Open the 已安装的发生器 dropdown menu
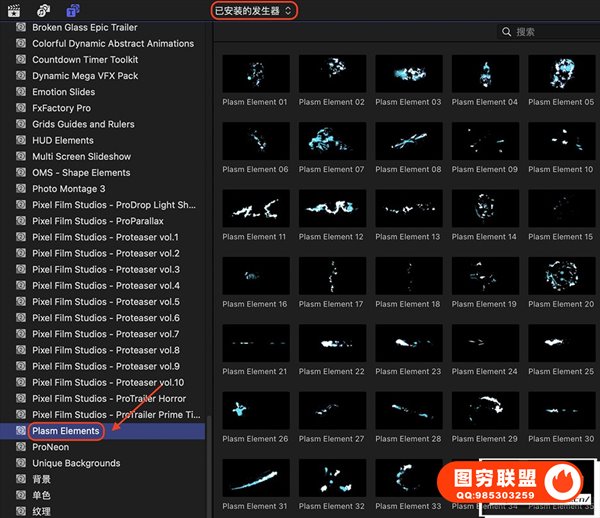This screenshot has height=518, width=600. pos(254,10)
